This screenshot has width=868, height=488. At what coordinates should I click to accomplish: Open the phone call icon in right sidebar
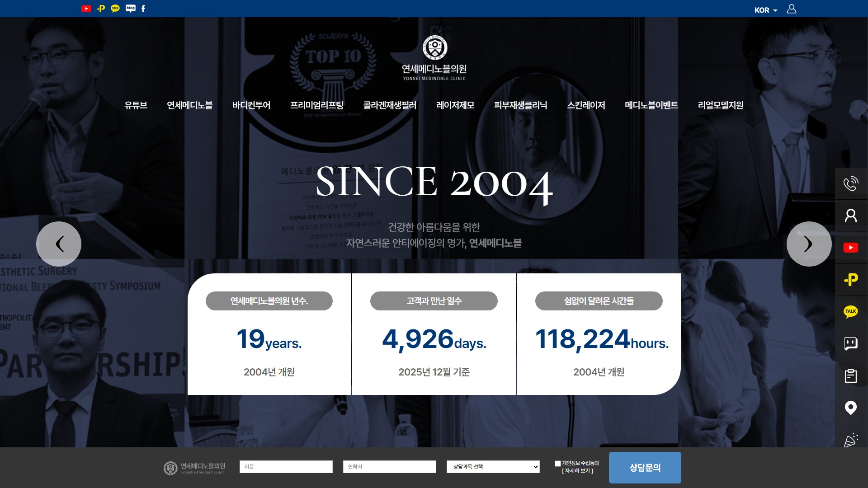[x=851, y=183]
